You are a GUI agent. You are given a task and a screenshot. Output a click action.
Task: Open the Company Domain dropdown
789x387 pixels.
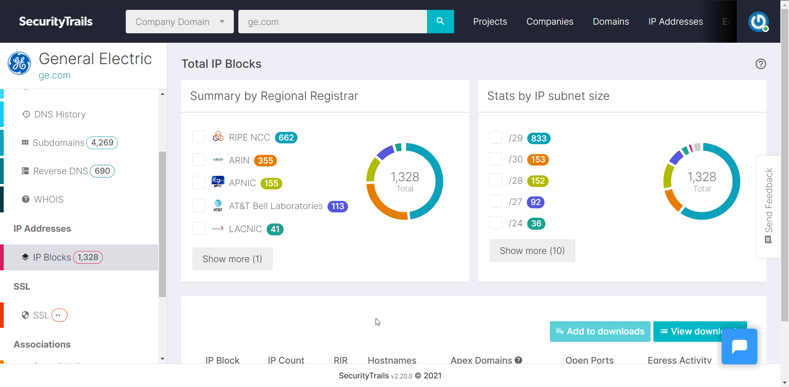coord(180,22)
